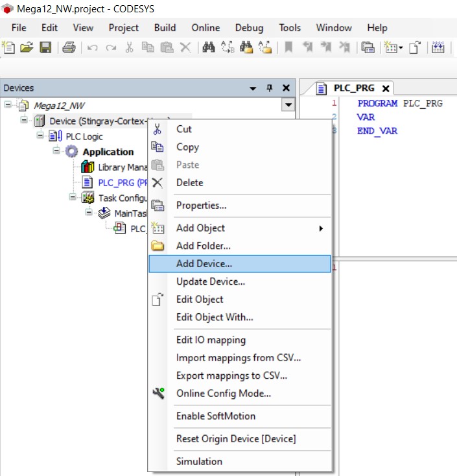Open the Online menu
457x476 pixels.
[x=205, y=28]
